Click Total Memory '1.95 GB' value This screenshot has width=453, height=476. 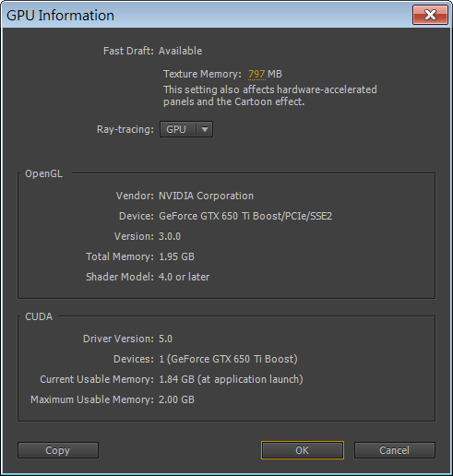point(176,256)
